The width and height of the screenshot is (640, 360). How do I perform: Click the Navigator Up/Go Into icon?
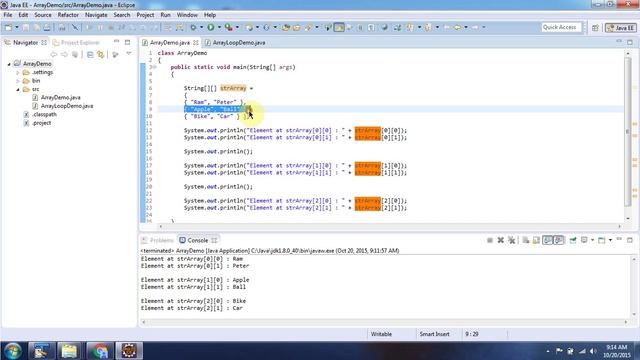coord(75,54)
